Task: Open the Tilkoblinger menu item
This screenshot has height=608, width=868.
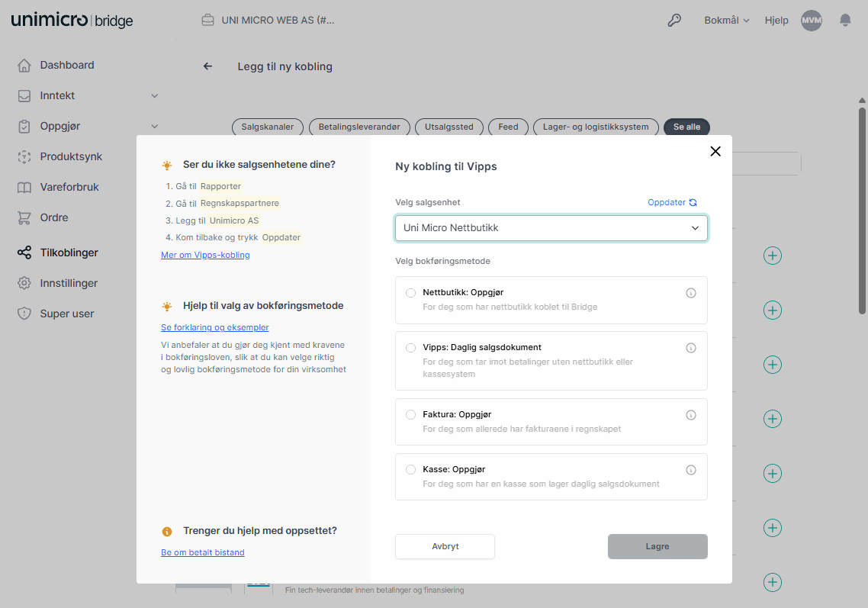Action: click(69, 253)
